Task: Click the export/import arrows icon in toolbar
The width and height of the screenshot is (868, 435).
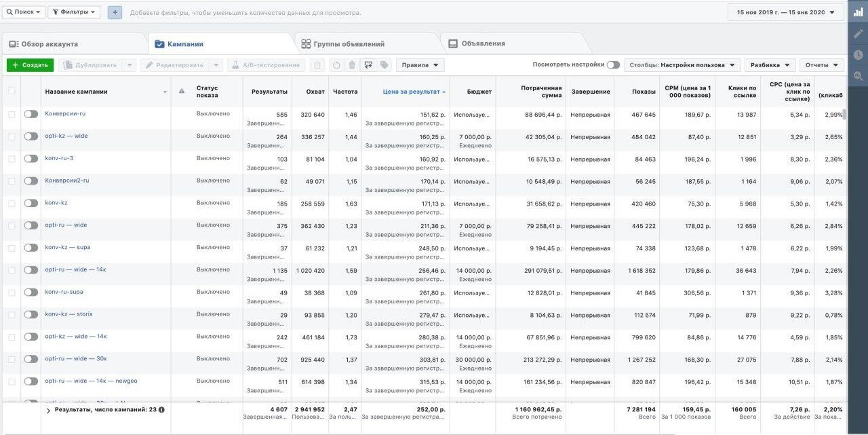Action: coord(368,65)
